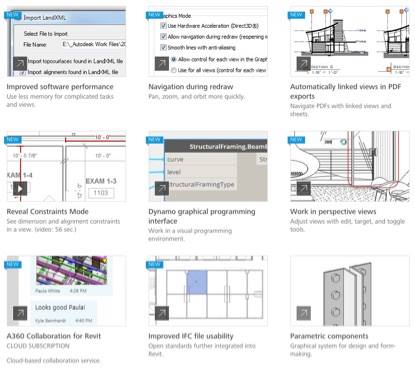The height and width of the screenshot is (371, 415).
Task: Toggle Use Hardware Acceleration checkbox
Action: 163,26
